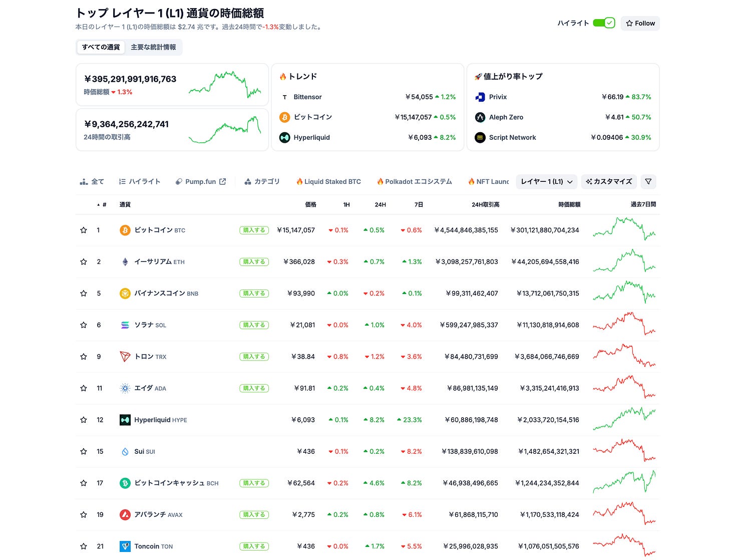Open the カテゴリ tab
The width and height of the screenshot is (729, 560).
(262, 181)
